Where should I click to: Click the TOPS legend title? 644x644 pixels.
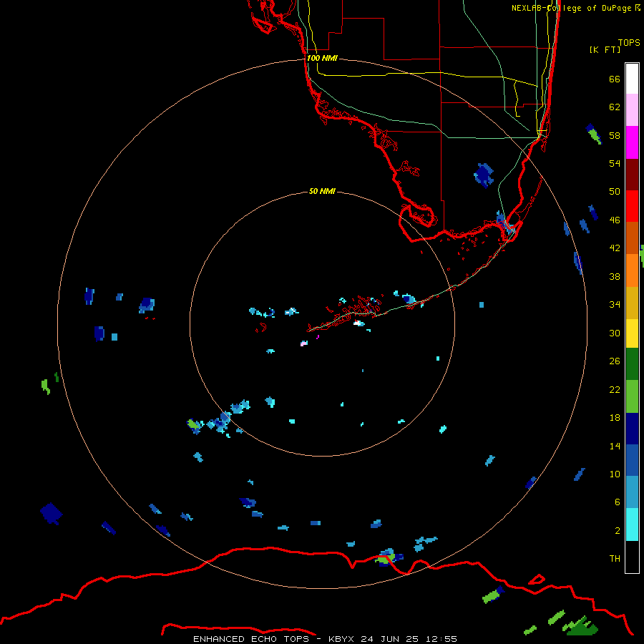point(629,42)
